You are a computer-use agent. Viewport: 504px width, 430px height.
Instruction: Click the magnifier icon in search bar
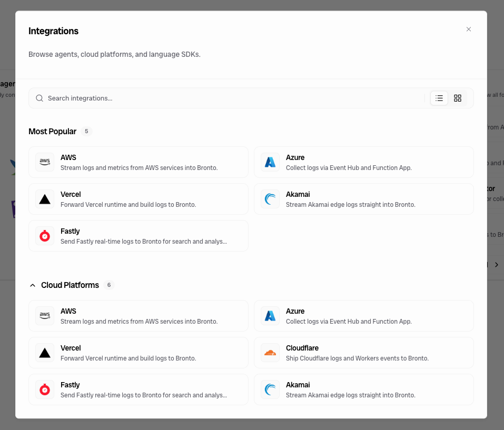click(x=39, y=98)
